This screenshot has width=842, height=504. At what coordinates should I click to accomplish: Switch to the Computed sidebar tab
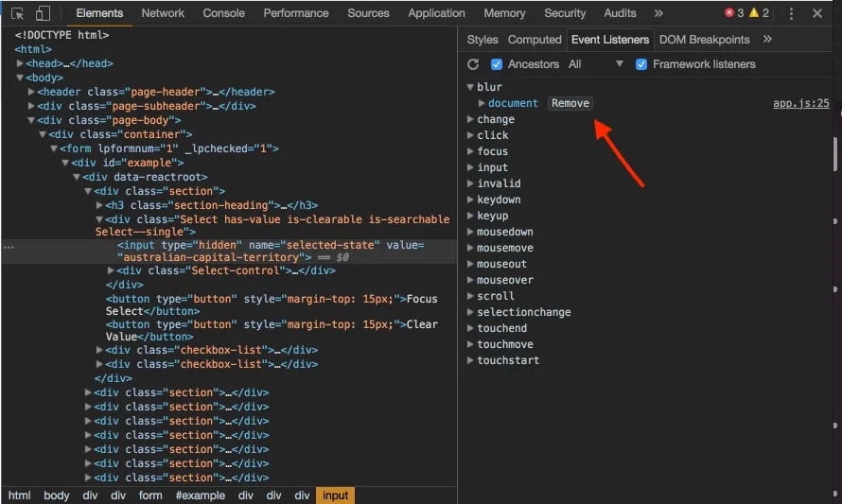click(535, 40)
